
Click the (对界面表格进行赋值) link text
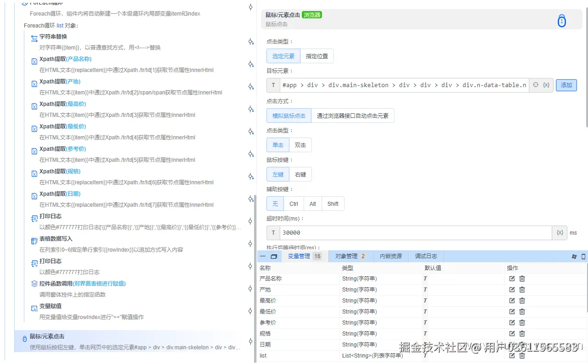tap(99, 284)
